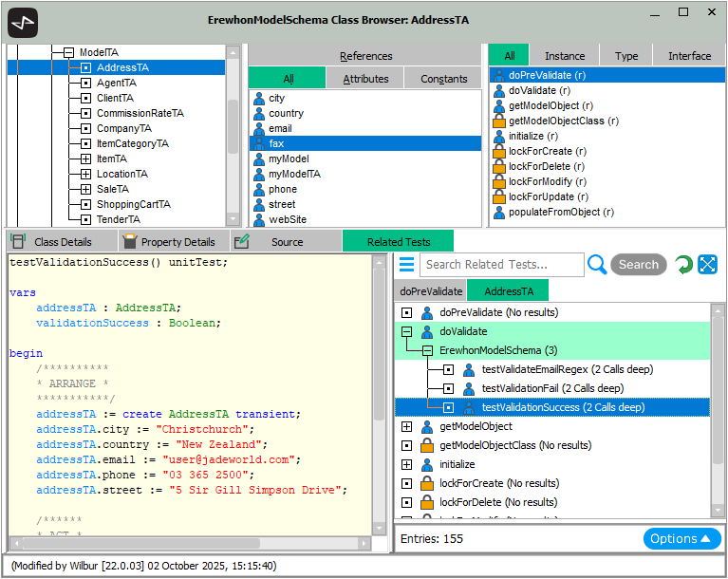Expand the getModelObject test node
This screenshot has width=728, height=579.
click(x=407, y=426)
